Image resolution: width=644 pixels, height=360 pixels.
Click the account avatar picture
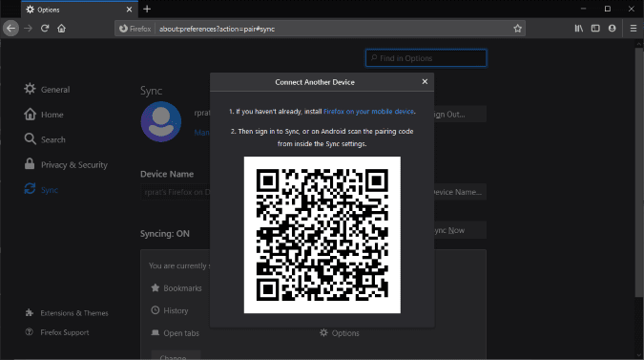(161, 121)
